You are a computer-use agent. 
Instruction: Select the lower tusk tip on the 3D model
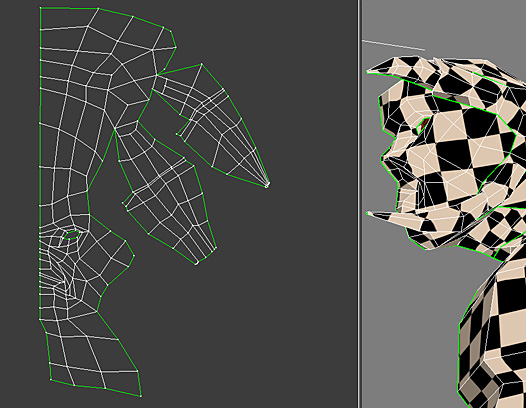click(368, 213)
